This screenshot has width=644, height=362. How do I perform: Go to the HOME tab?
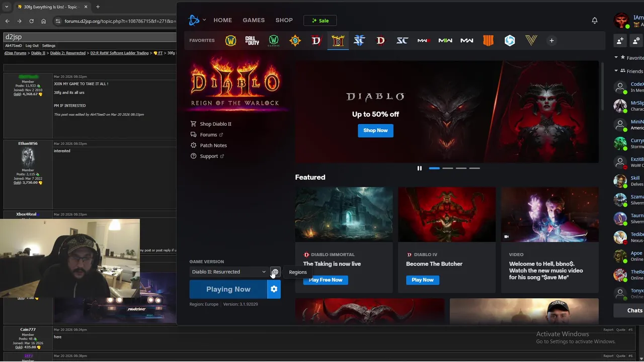[x=222, y=20]
